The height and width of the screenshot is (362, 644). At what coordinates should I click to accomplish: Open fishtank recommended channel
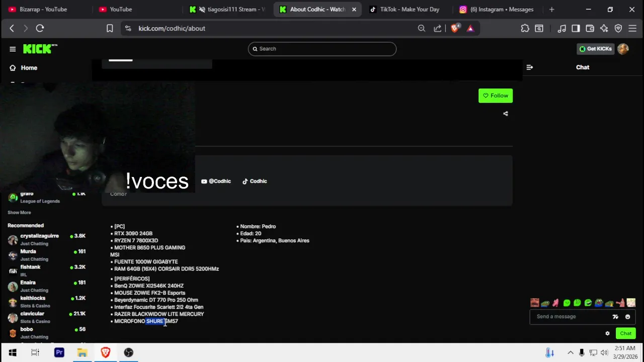click(47, 270)
